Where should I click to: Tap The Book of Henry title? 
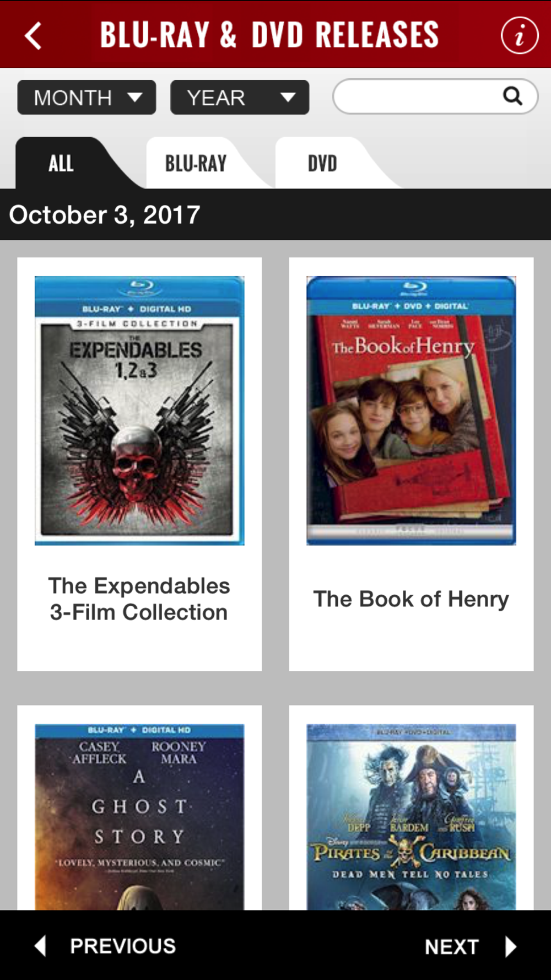[x=411, y=599]
